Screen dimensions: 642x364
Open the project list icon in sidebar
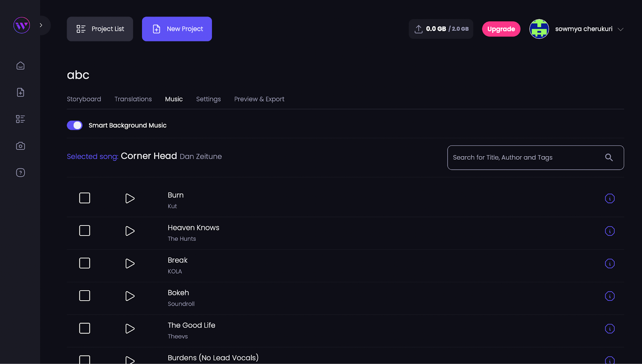click(x=20, y=119)
